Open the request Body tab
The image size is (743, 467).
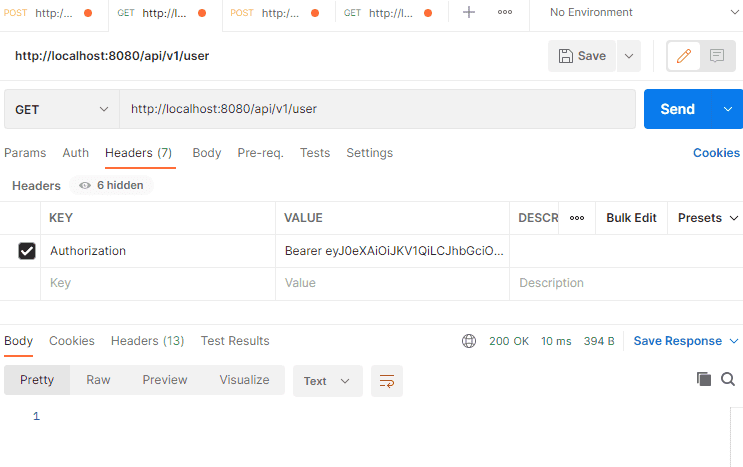coord(207,153)
